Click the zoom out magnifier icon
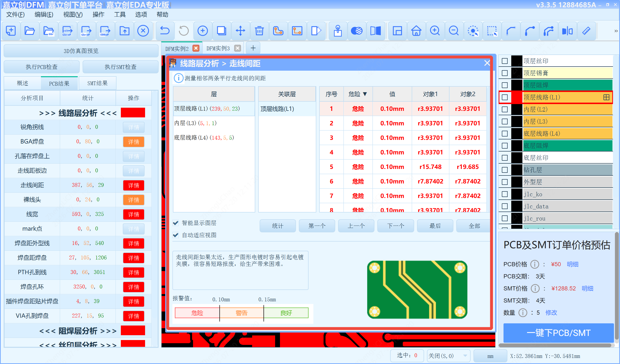The height and width of the screenshot is (364, 620). tap(454, 31)
